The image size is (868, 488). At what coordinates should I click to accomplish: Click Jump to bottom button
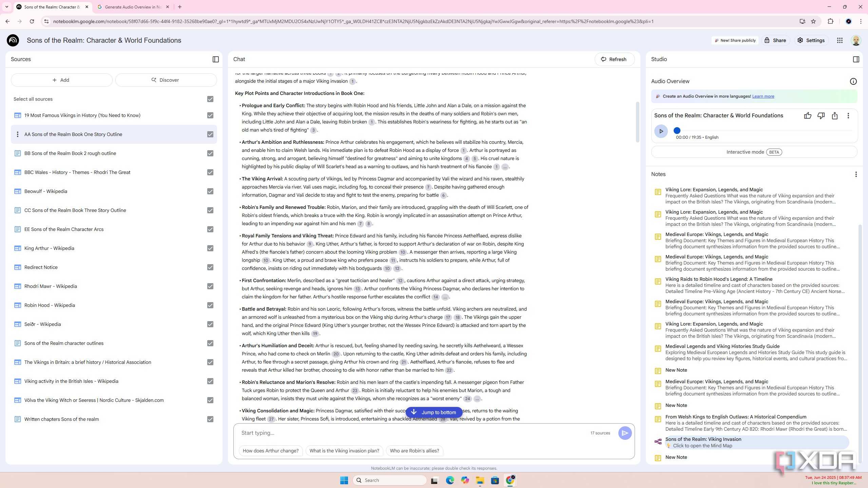[x=434, y=412]
